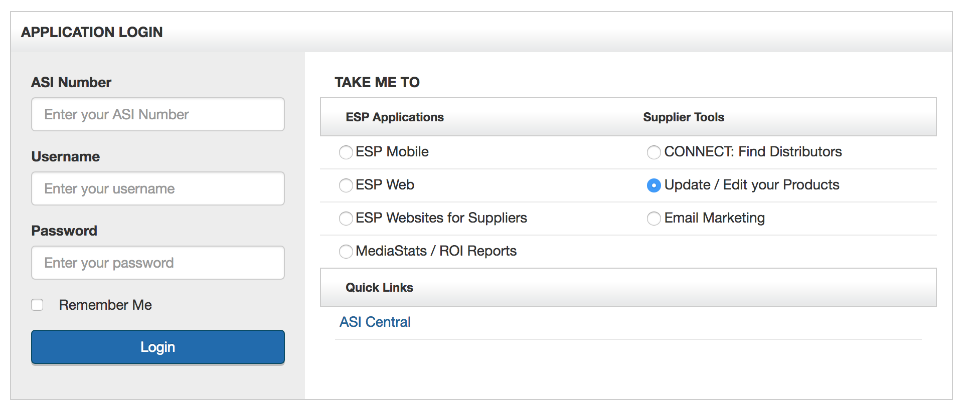The height and width of the screenshot is (408, 980).
Task: Choose CONNECT: Find Distributors option
Action: (x=654, y=152)
